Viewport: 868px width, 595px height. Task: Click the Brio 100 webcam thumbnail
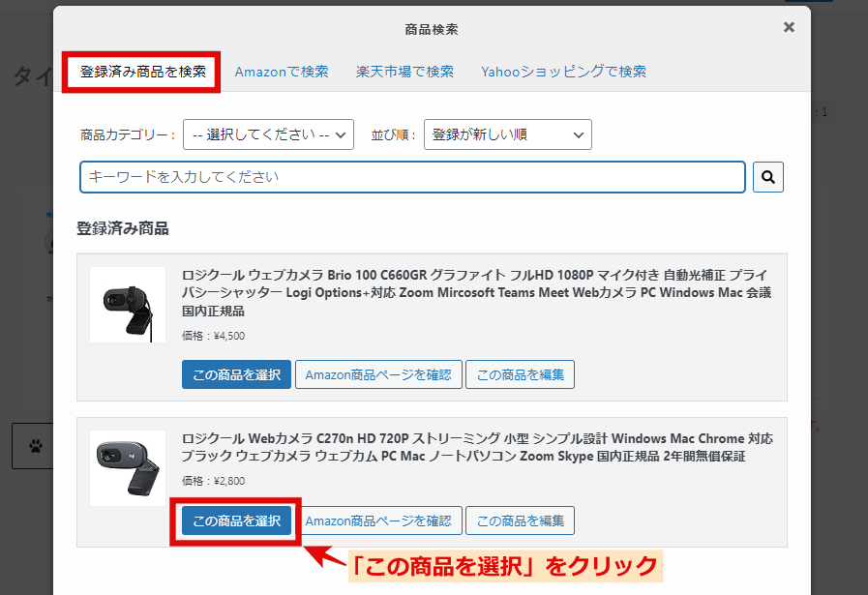(x=128, y=305)
